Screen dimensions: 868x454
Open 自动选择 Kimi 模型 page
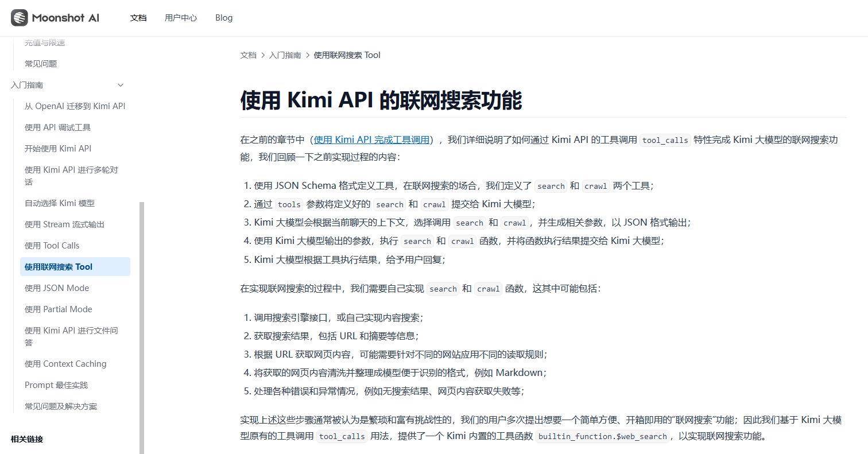point(60,203)
